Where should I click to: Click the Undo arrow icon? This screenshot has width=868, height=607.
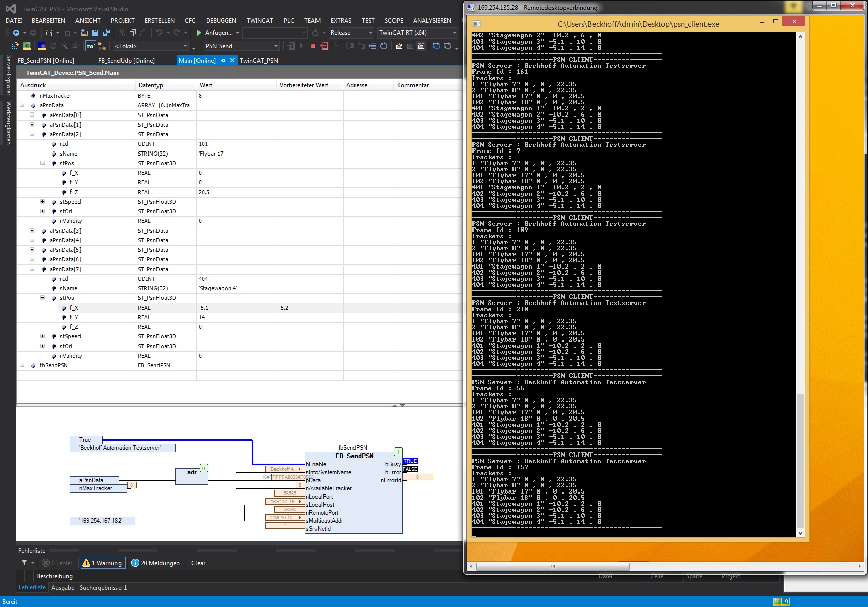click(x=159, y=33)
